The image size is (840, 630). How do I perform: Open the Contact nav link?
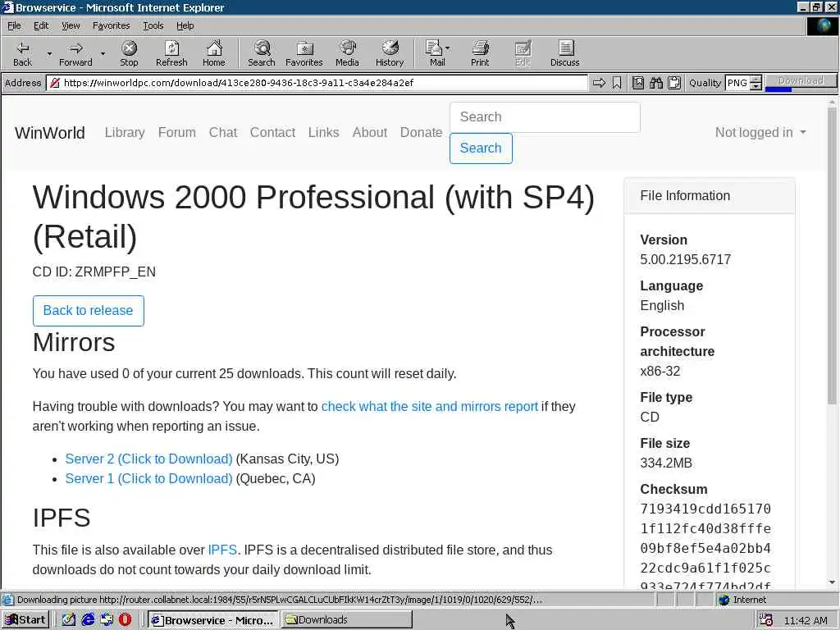pyautogui.click(x=272, y=132)
